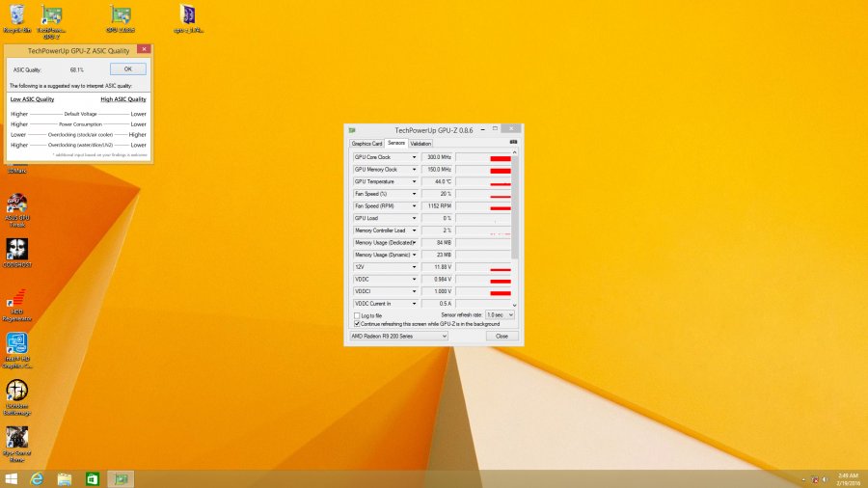Click the GPU Temperature history graph

click(x=483, y=181)
